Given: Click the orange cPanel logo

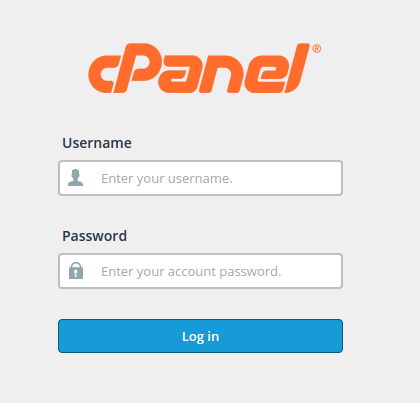Looking at the screenshot, I should pyautogui.click(x=204, y=68).
